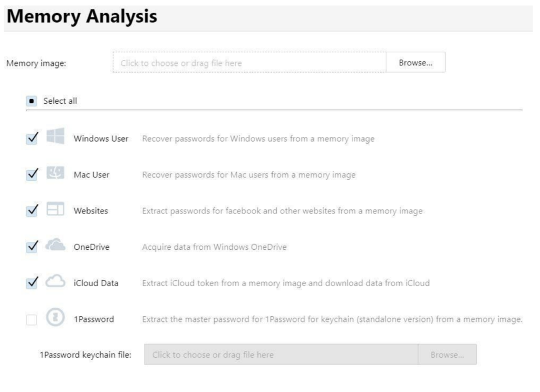The width and height of the screenshot is (540, 392).
Task: Uncheck the OneDrive checkbox
Action: 32,247
